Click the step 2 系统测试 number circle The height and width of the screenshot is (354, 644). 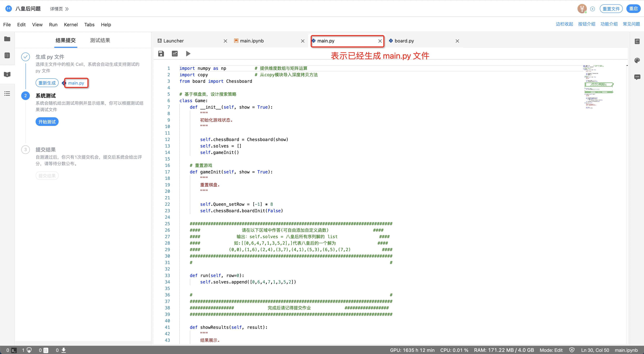click(x=26, y=96)
